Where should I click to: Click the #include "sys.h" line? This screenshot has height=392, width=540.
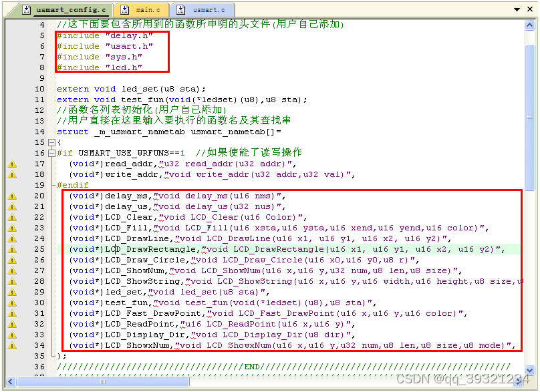100,57
